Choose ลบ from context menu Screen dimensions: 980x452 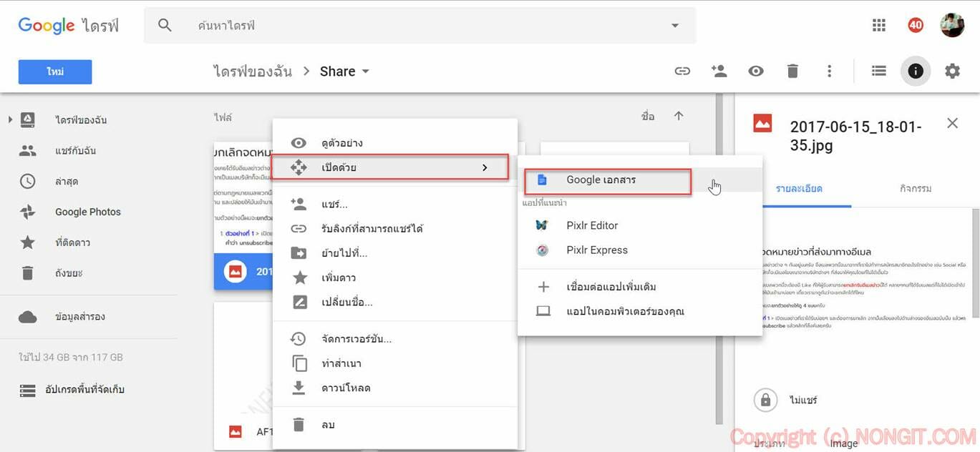394,425
